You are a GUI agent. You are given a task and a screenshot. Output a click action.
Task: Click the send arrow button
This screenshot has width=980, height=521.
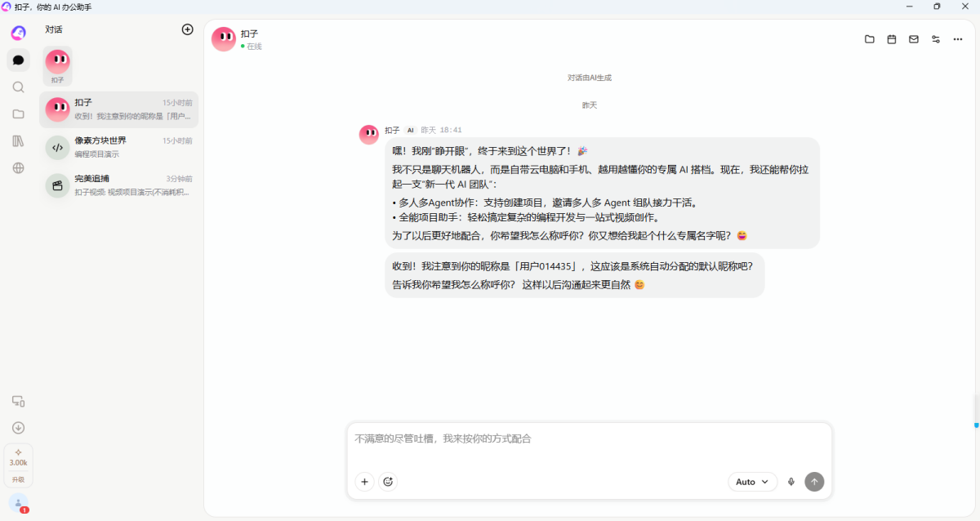(814, 482)
